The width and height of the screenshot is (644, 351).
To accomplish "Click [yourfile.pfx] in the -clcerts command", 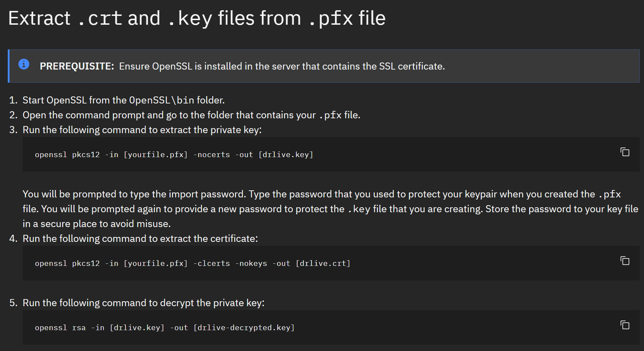I will coord(155,263).
